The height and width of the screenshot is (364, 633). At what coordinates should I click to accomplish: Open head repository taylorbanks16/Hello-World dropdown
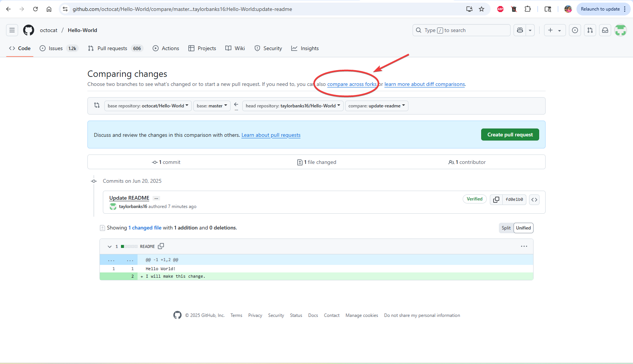293,106
